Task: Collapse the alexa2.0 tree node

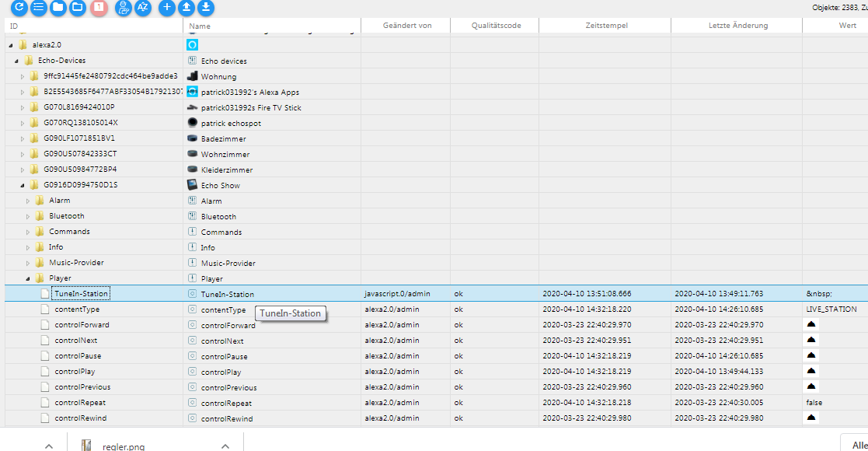Action: click(x=11, y=45)
